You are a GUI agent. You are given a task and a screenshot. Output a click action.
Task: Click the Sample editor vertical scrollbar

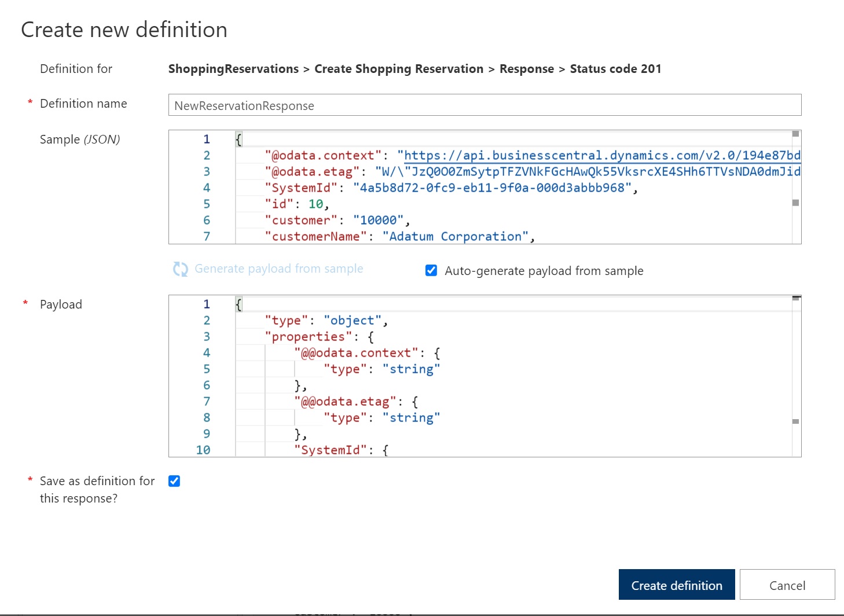[796, 185]
